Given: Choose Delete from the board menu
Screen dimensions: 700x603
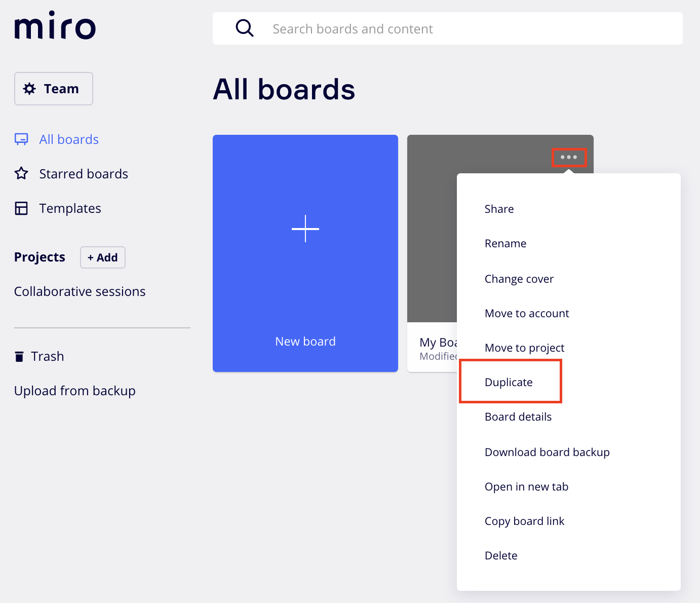Looking at the screenshot, I should coord(501,556).
